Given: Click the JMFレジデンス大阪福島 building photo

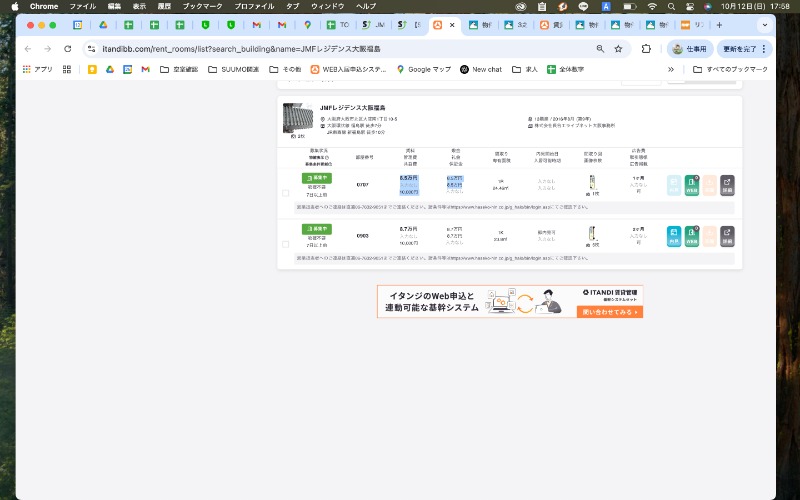Looking at the screenshot, I should point(295,118).
